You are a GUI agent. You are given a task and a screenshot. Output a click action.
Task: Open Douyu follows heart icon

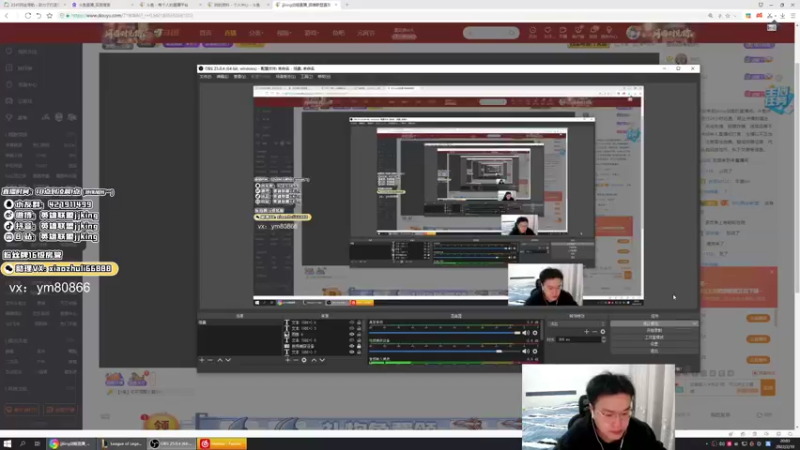point(547,33)
